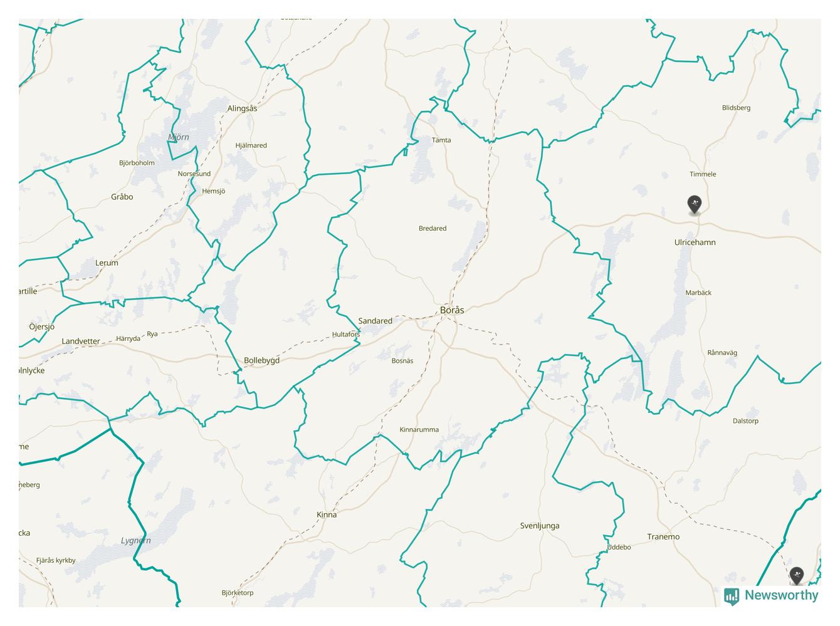Select the Svenljunga town label
The height and width of the screenshot is (626, 840).
(540, 526)
